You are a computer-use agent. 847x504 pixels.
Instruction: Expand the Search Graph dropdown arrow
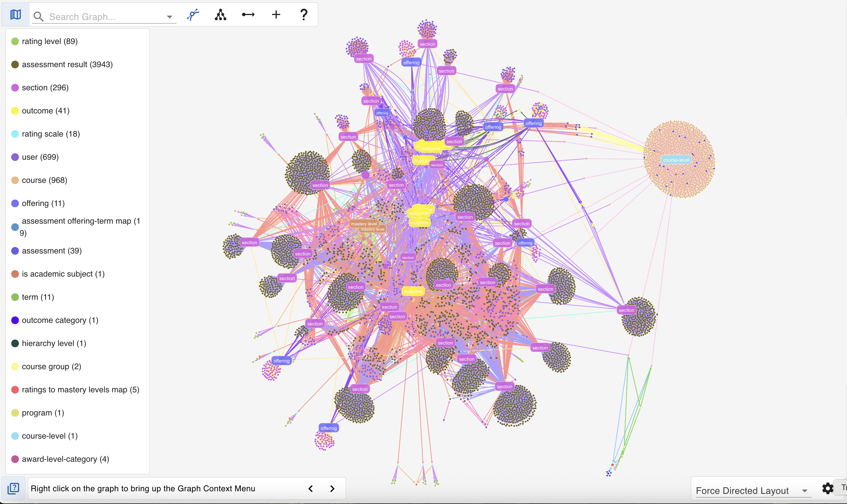[169, 17]
